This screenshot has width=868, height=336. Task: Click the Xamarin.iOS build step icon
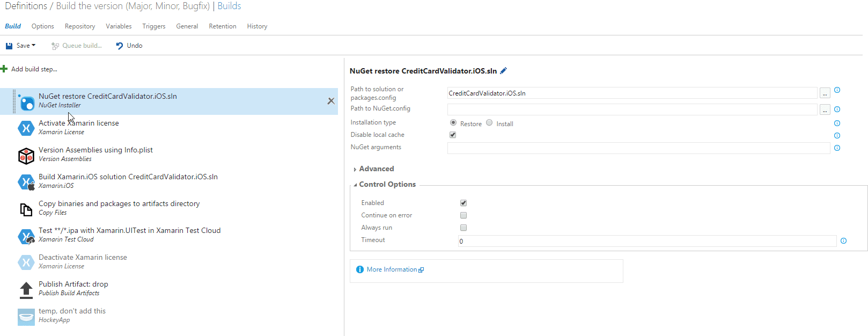click(x=26, y=182)
